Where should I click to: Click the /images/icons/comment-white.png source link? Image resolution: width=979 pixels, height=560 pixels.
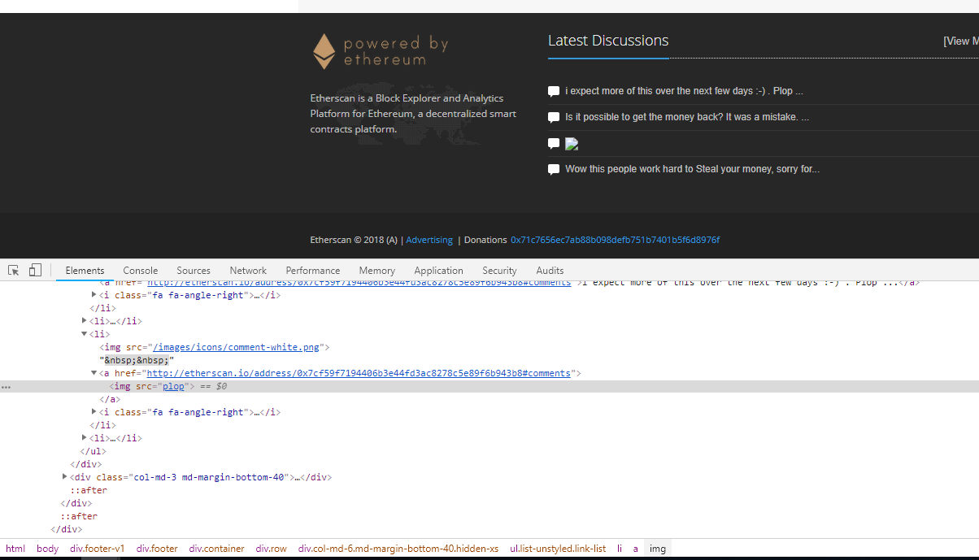tap(236, 346)
